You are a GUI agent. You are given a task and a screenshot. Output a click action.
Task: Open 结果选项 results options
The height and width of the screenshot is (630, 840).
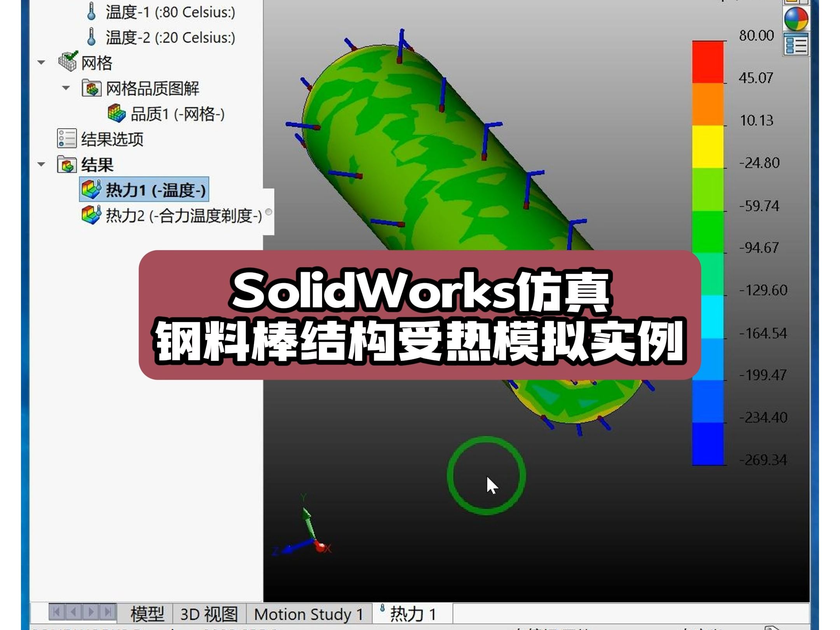coord(112,139)
